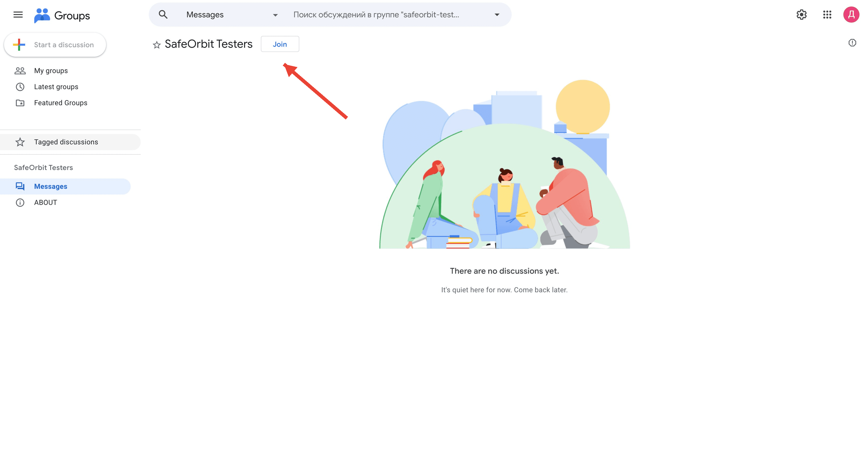The width and height of the screenshot is (868, 467).
Task: Go to My groups
Action: click(51, 71)
